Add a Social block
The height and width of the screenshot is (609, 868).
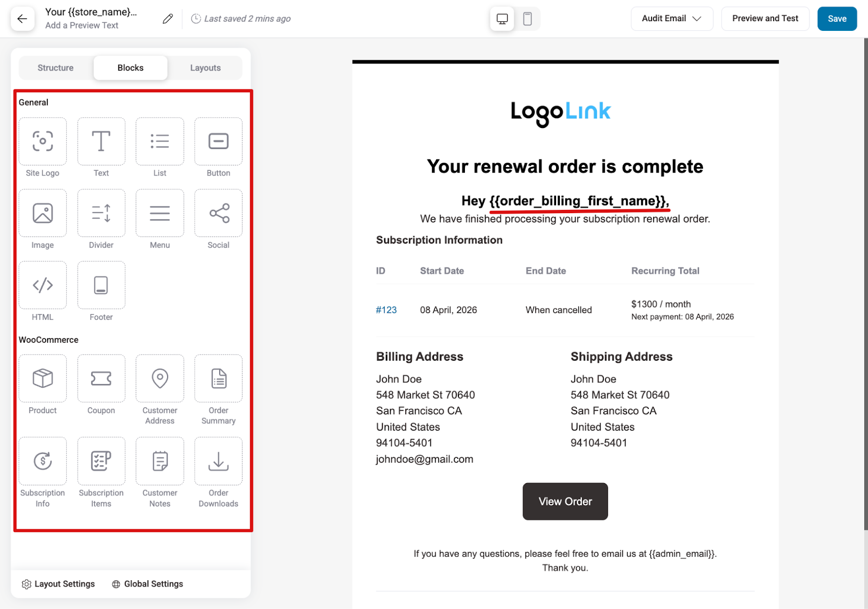tap(218, 213)
